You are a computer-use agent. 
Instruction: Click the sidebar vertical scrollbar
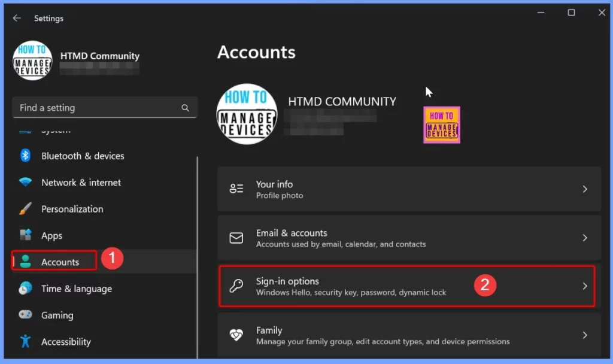(x=197, y=257)
